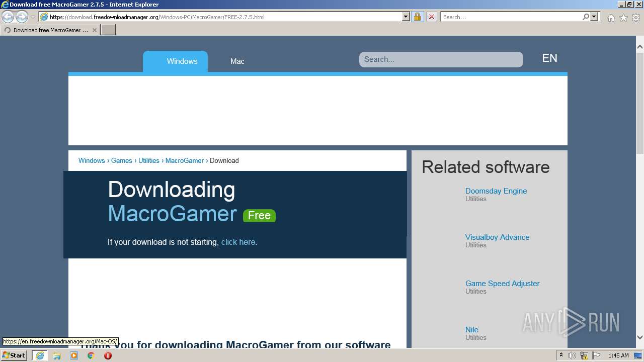
Task: Click the 1:45 AM system clock
Action: (x=618, y=355)
